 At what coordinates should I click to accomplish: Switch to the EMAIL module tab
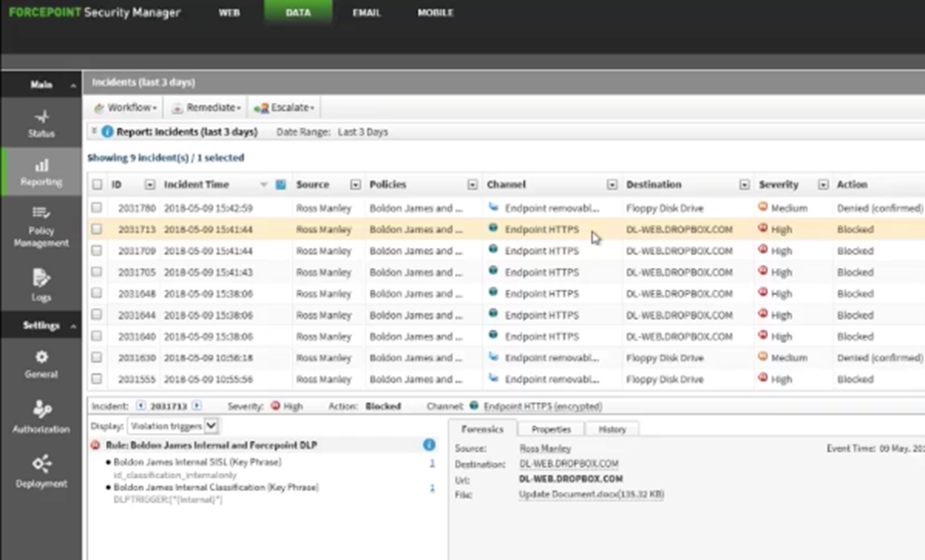pyautogui.click(x=367, y=12)
